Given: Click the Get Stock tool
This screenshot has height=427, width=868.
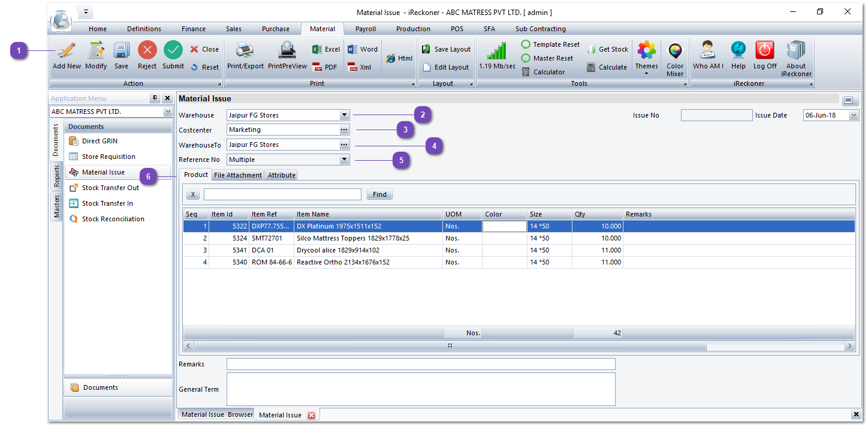Looking at the screenshot, I should 607,49.
